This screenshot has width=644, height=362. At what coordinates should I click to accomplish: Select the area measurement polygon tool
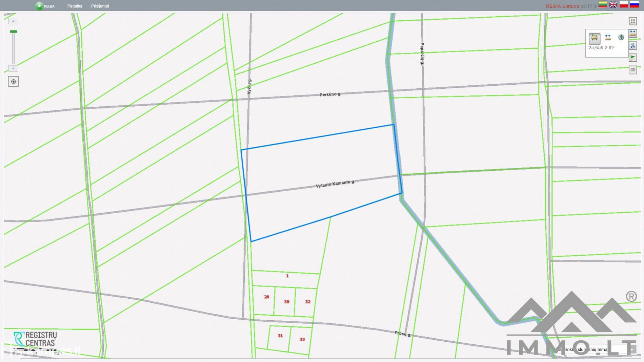click(595, 38)
